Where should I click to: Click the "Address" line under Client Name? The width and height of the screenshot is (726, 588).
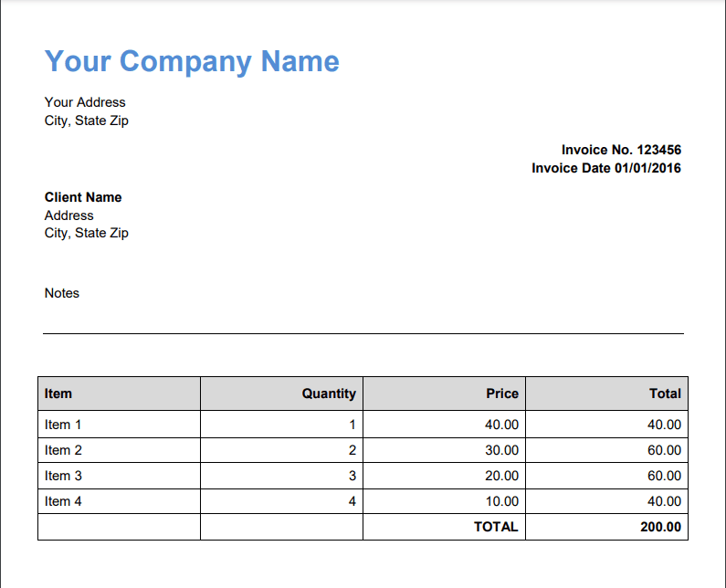click(69, 215)
